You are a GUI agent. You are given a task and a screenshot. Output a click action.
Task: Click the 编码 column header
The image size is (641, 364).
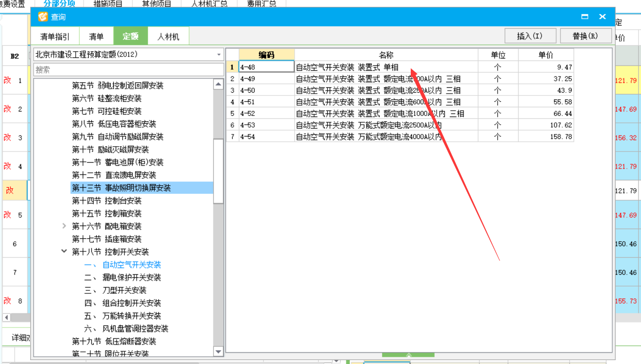click(x=266, y=55)
